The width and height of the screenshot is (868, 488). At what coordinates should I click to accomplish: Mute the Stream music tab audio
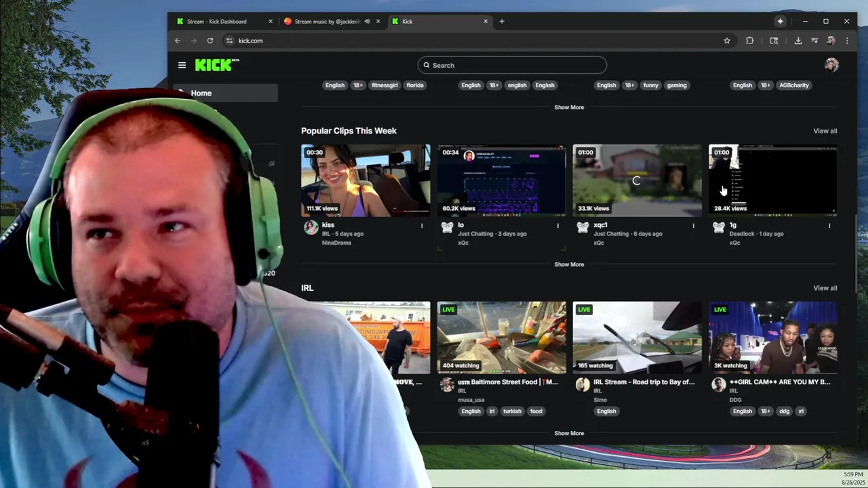point(367,21)
